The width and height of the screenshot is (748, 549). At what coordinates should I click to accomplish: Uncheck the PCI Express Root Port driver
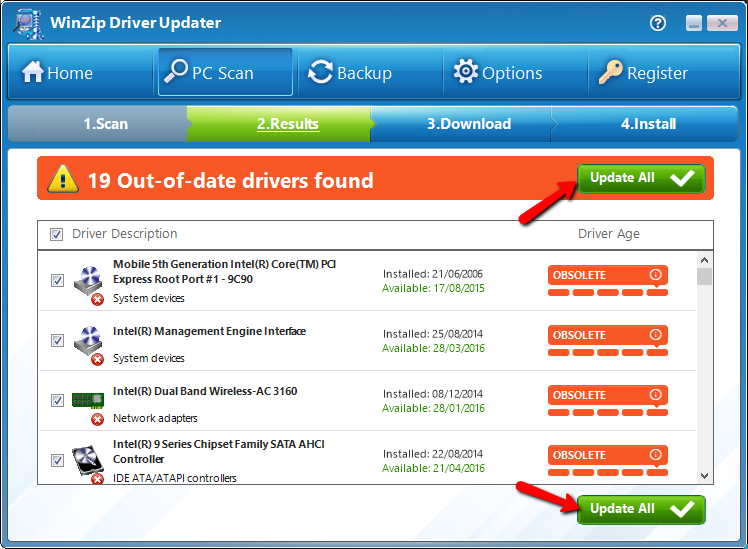(x=57, y=280)
